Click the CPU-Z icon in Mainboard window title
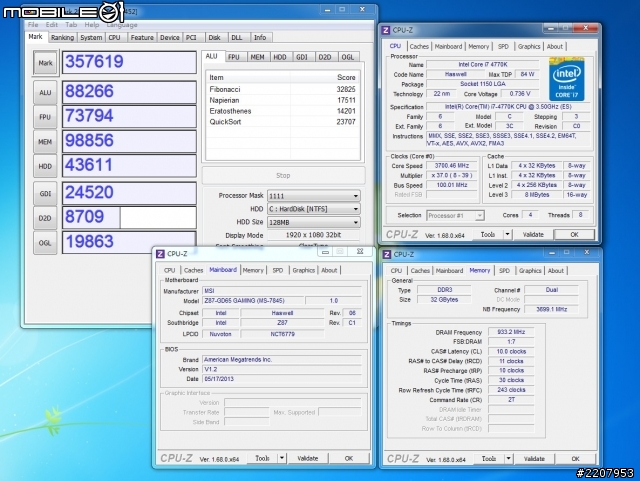 [160, 254]
